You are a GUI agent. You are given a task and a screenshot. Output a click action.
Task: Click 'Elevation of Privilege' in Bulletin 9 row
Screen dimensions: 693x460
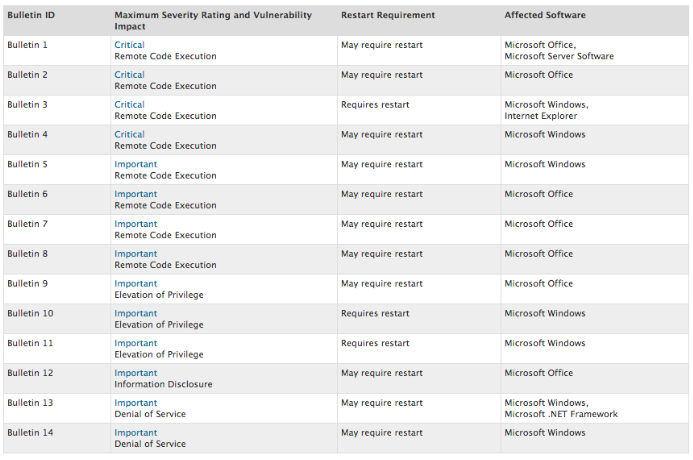point(159,295)
